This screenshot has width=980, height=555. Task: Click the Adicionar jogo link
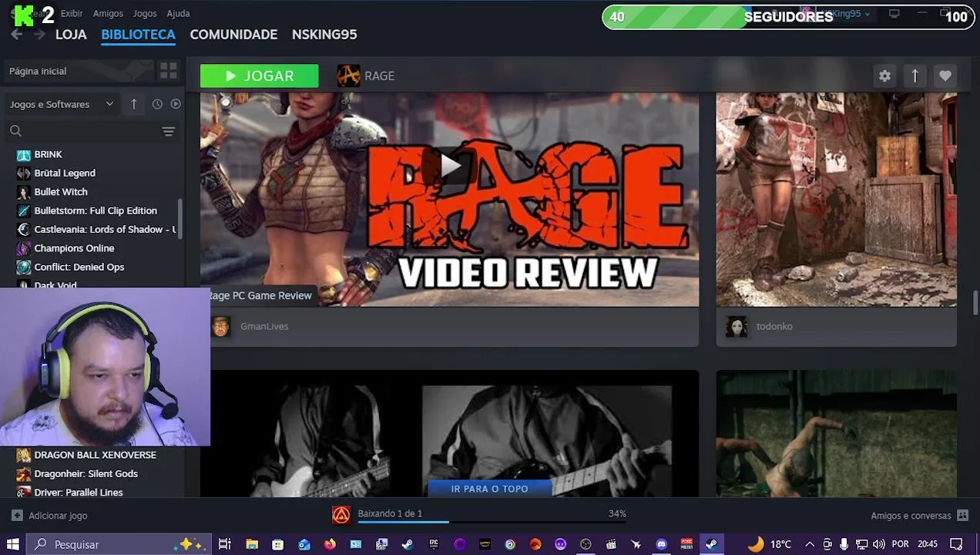pos(58,516)
